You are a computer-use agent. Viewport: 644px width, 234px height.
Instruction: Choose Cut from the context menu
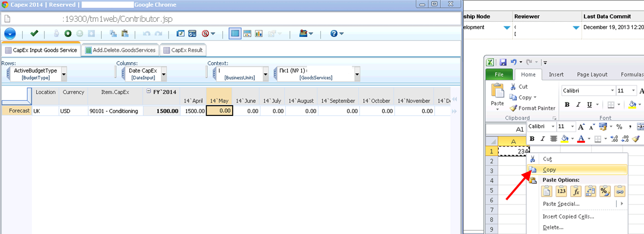(576, 159)
